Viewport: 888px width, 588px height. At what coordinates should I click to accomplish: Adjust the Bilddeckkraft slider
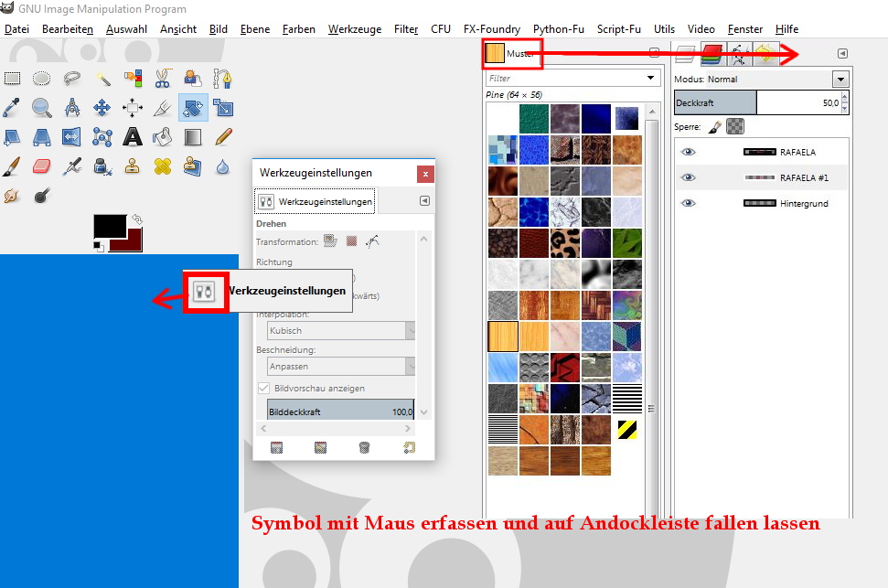(x=340, y=411)
